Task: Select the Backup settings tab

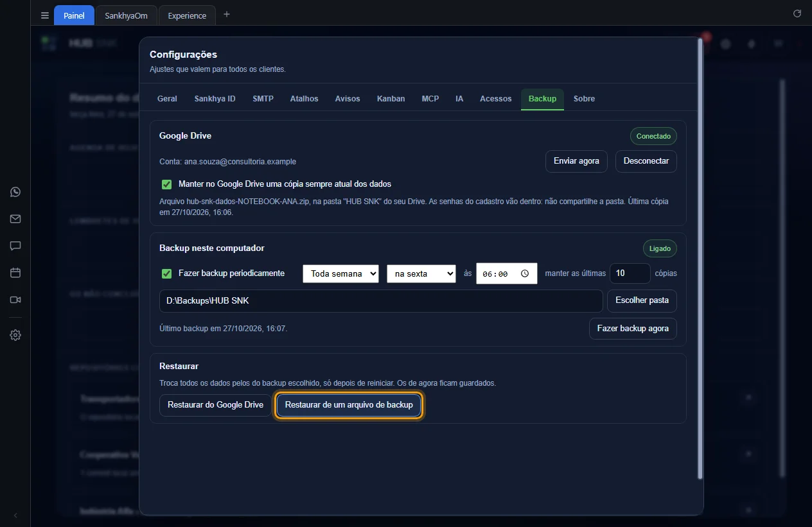Action: 542,99
